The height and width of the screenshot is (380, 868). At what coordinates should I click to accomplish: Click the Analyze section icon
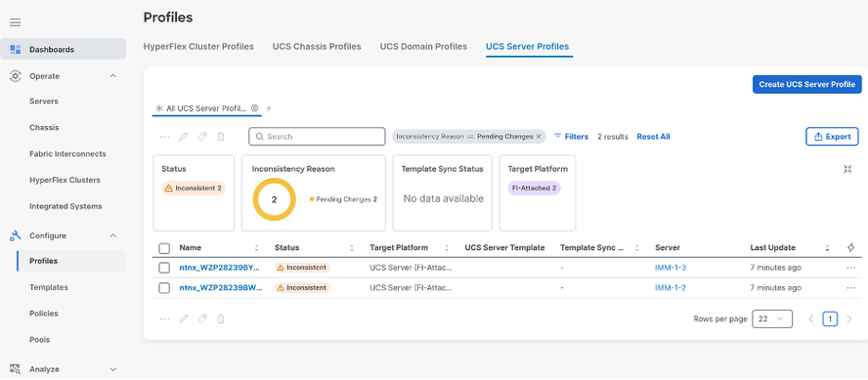click(16, 369)
